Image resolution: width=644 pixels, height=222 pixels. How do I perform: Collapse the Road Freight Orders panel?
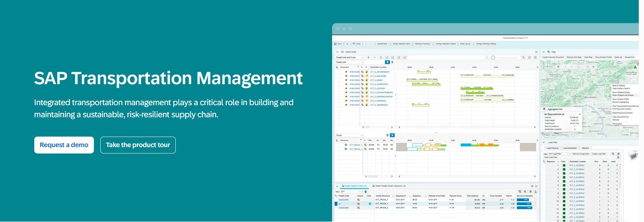(337, 186)
